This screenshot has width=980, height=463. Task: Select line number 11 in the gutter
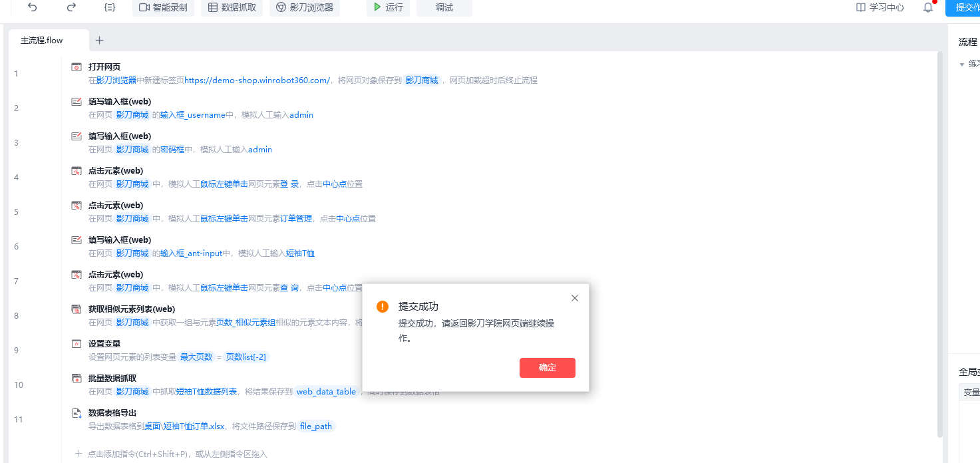pos(19,420)
